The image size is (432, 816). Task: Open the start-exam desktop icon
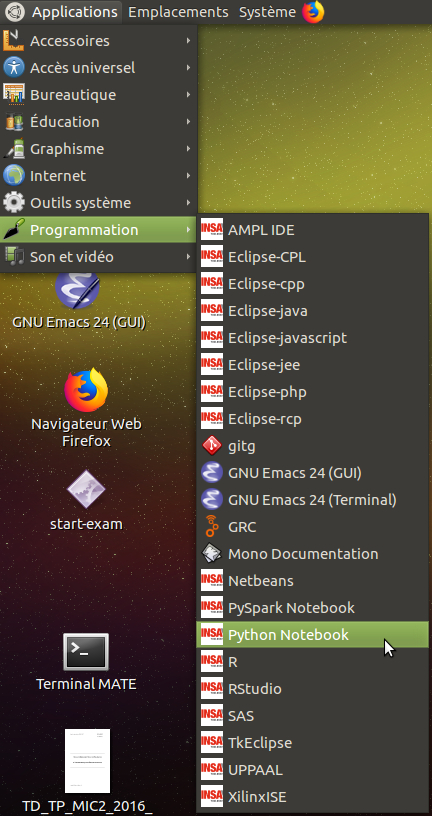[86, 500]
